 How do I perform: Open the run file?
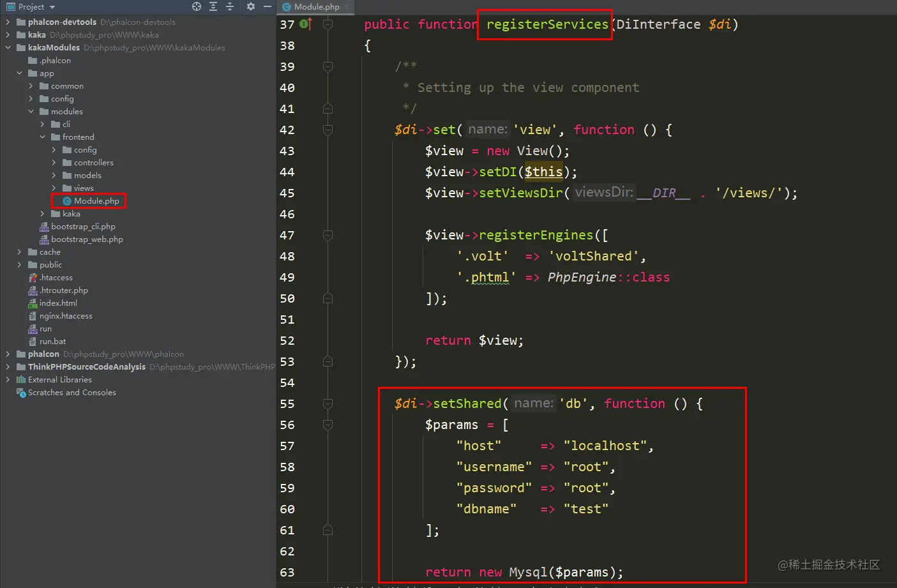coord(40,328)
